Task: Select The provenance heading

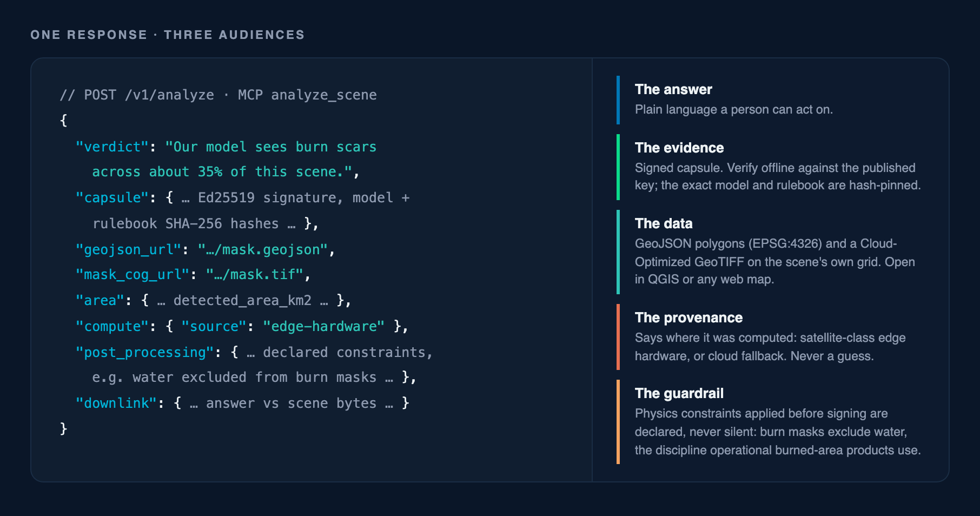Action: tap(688, 317)
